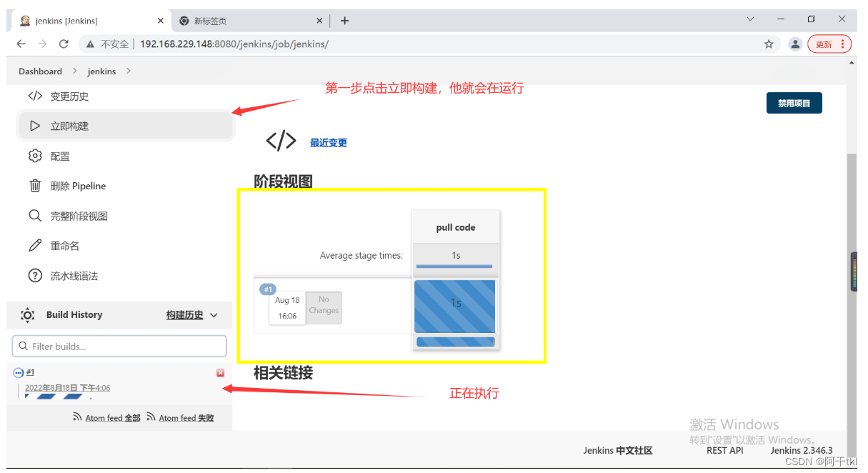Select 重命名 in the sidebar
The image size is (868, 473).
tap(64, 247)
